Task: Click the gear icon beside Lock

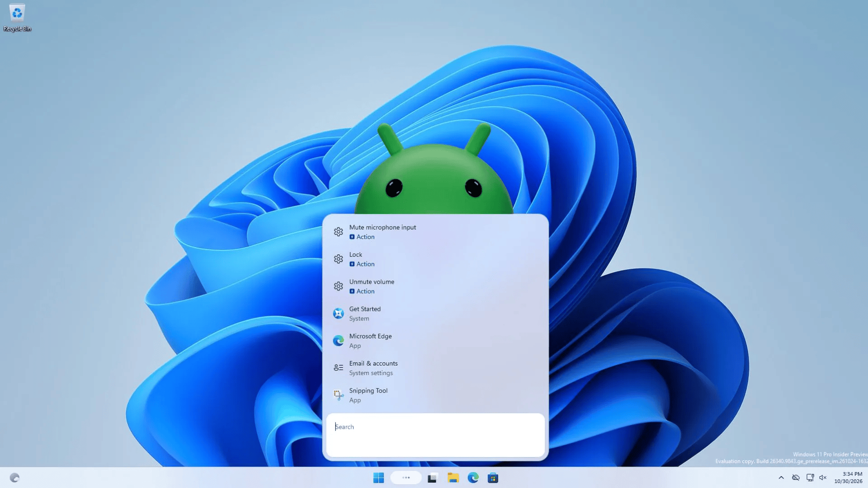Action: pyautogui.click(x=338, y=259)
